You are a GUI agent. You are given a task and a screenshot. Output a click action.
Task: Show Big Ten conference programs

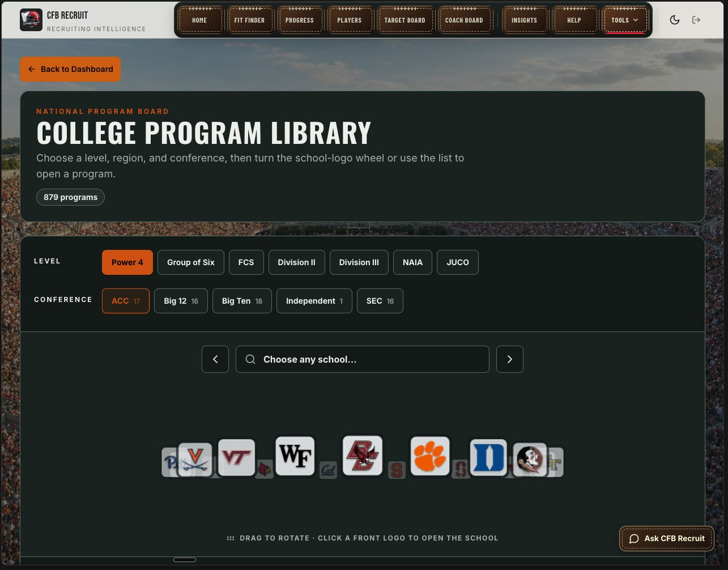point(242,301)
